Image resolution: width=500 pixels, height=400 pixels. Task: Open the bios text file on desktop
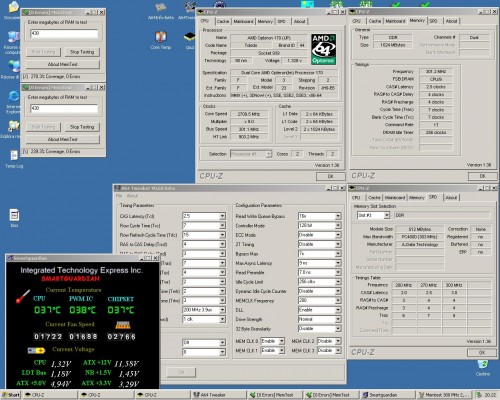tap(14, 215)
